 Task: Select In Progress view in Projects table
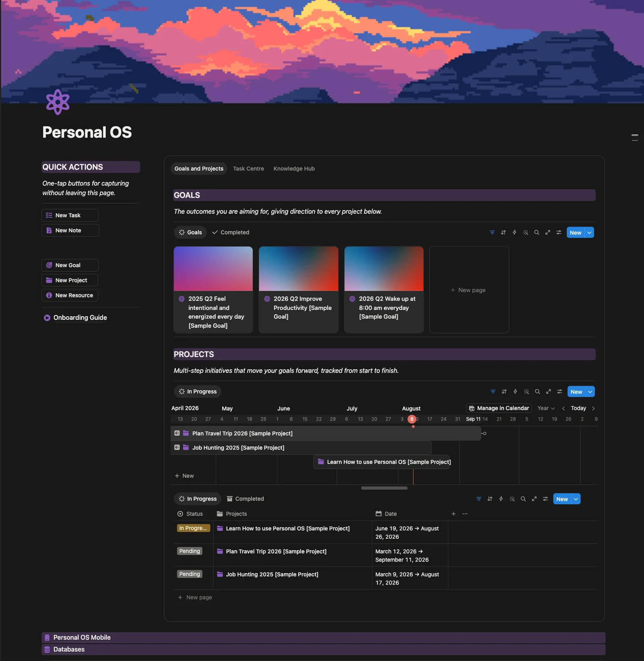point(198,499)
